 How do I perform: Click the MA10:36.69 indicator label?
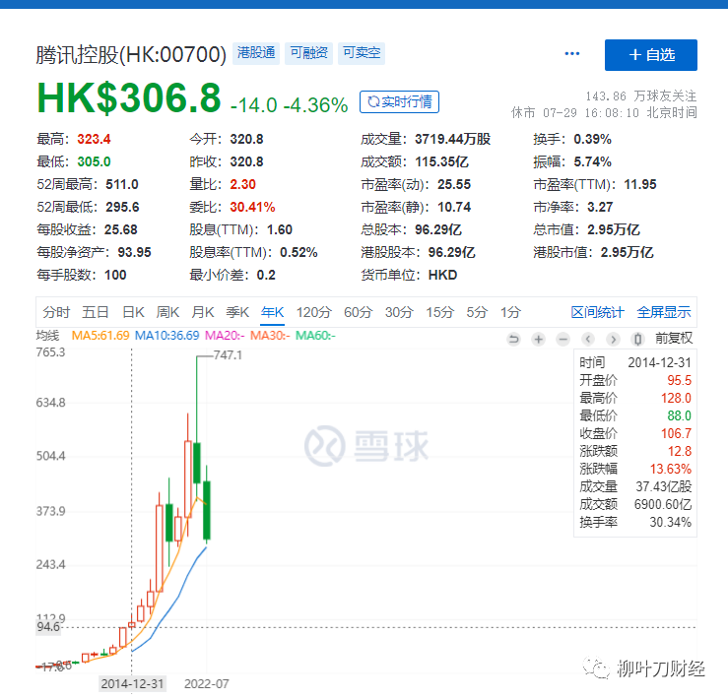coord(166,336)
